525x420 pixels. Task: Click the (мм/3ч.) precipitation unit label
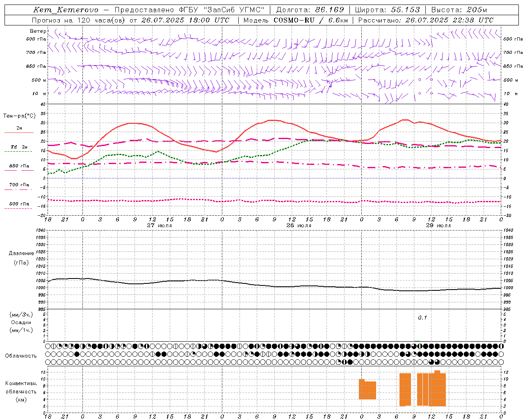pyautogui.click(x=21, y=315)
